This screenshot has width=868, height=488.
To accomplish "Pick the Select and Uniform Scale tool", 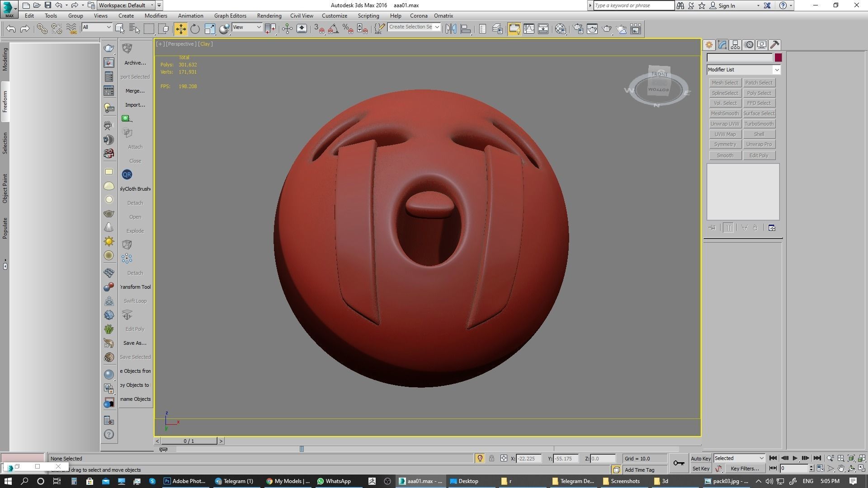I will click(210, 29).
